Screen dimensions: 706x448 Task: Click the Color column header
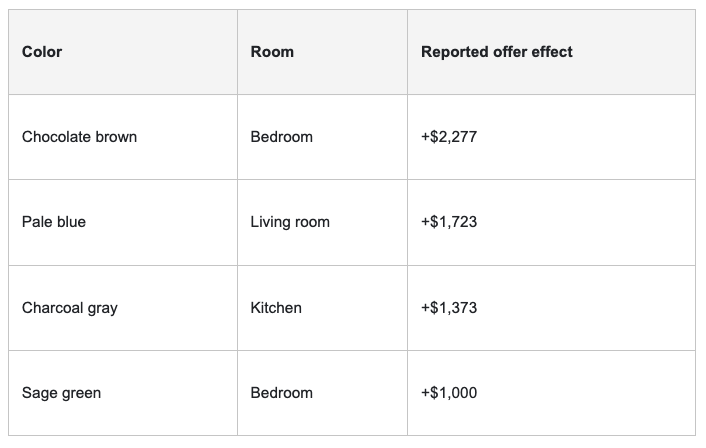click(x=42, y=52)
